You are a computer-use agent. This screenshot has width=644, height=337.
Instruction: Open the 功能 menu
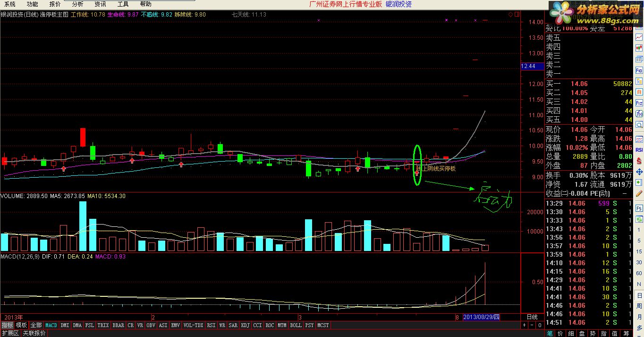click(33, 4)
